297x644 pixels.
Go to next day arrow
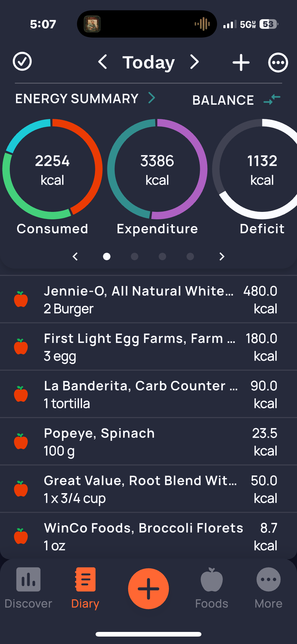click(x=194, y=62)
